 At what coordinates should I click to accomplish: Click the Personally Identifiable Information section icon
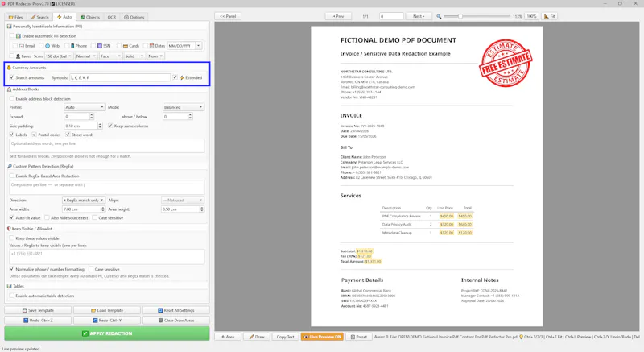pos(10,27)
